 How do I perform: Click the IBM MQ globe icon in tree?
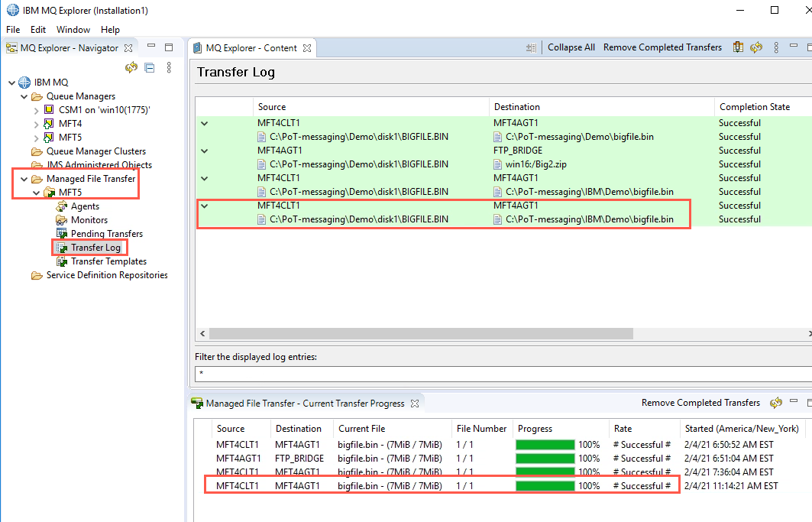click(x=24, y=82)
